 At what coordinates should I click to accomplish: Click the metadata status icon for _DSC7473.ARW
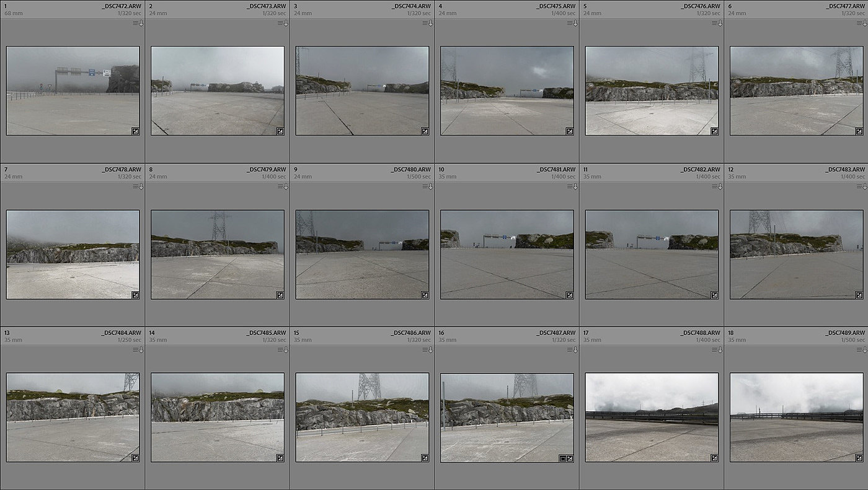coord(283,23)
